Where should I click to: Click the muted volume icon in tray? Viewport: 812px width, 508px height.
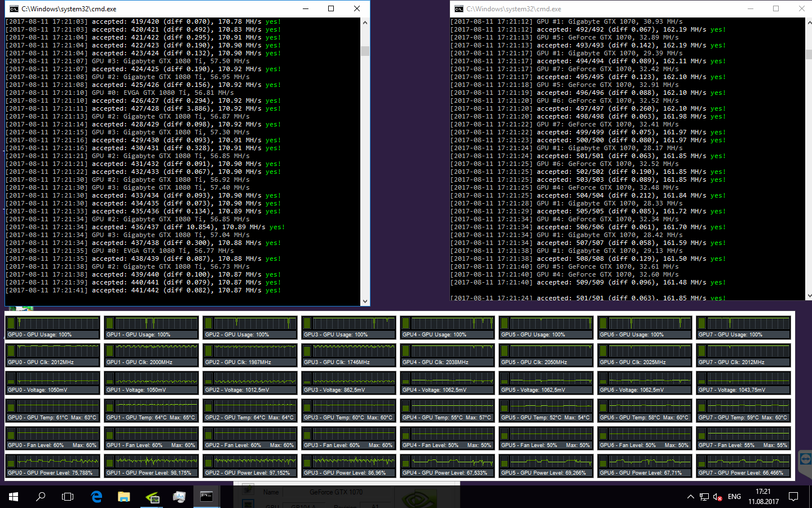pyautogui.click(x=718, y=497)
